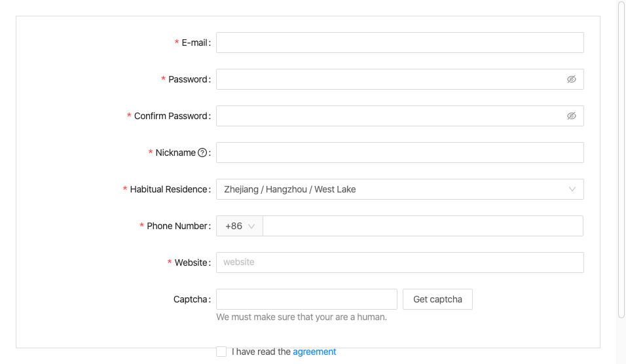Open the +86 country code dropdown

point(240,226)
